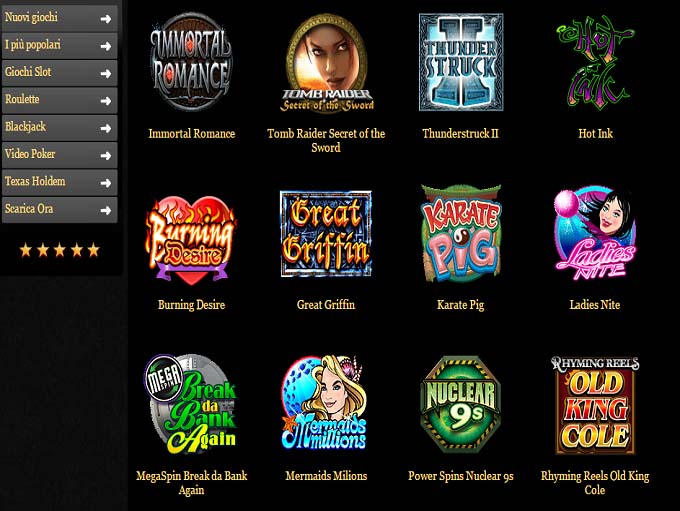Select the Giochi Slot menu entry
This screenshot has height=511, width=680.
[x=59, y=73]
